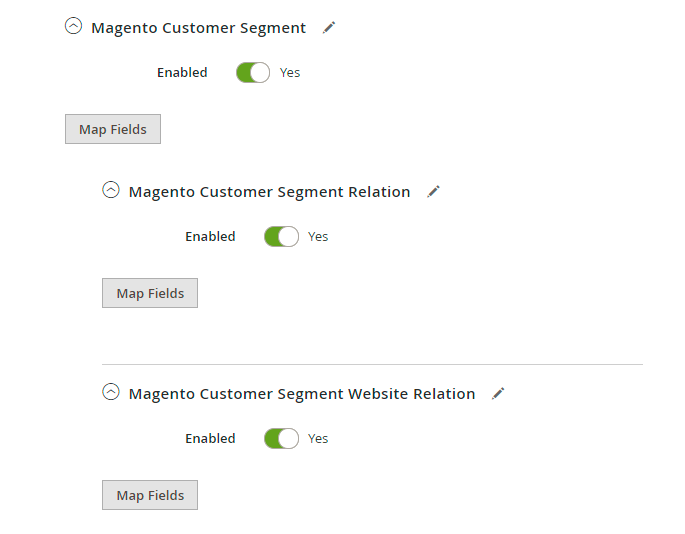
Task: Select the Magento Customer Segment Relation title
Action: coord(269,192)
